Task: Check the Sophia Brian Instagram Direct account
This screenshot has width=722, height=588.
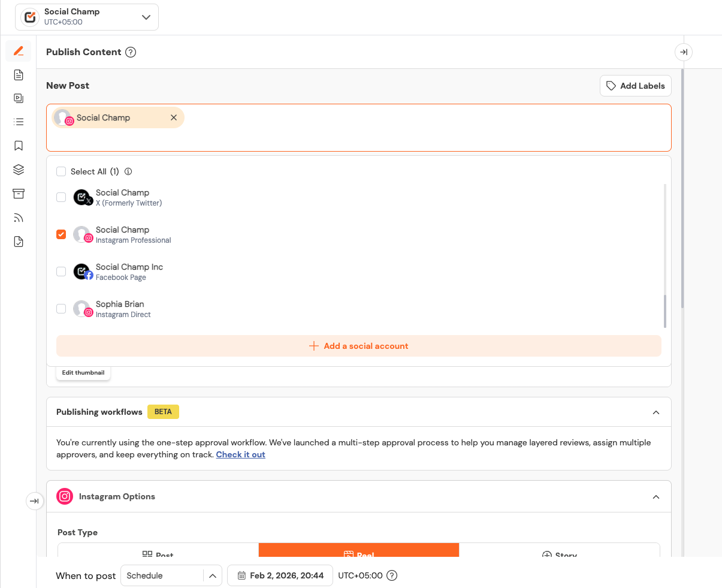Action: [61, 309]
